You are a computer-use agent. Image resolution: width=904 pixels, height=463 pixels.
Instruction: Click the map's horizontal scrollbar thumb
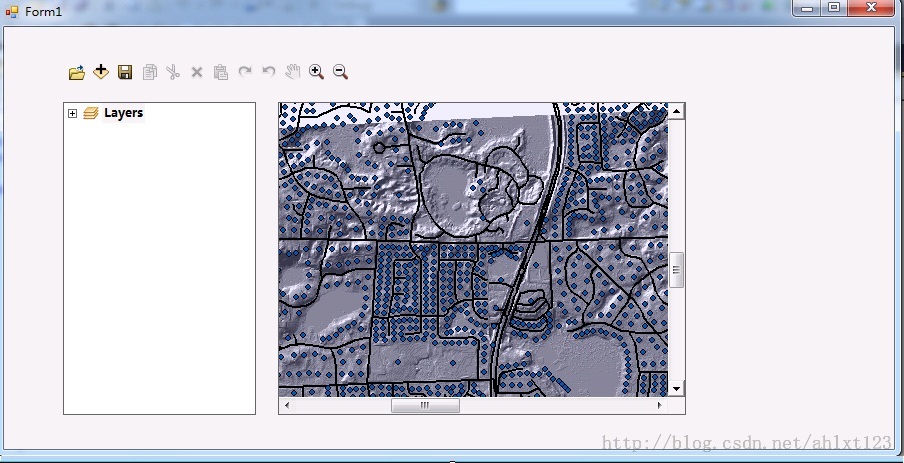[x=425, y=405]
